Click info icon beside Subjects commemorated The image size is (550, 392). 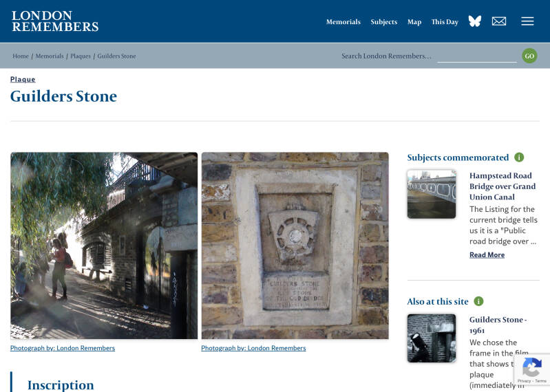pos(519,157)
